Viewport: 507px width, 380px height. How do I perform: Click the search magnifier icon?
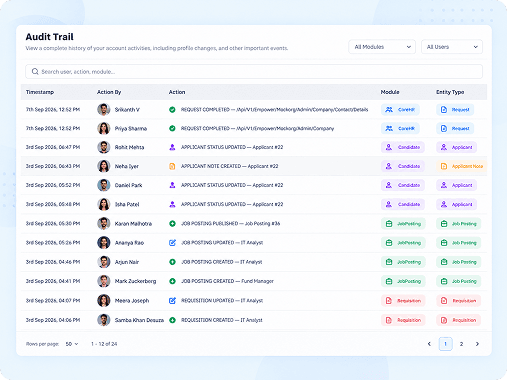click(x=35, y=71)
